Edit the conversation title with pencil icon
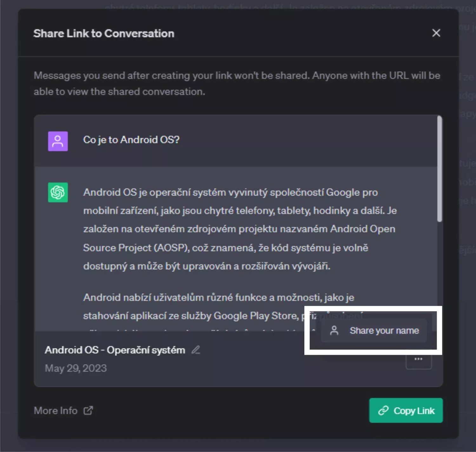Screen dimensions: 476x452 [196, 350]
